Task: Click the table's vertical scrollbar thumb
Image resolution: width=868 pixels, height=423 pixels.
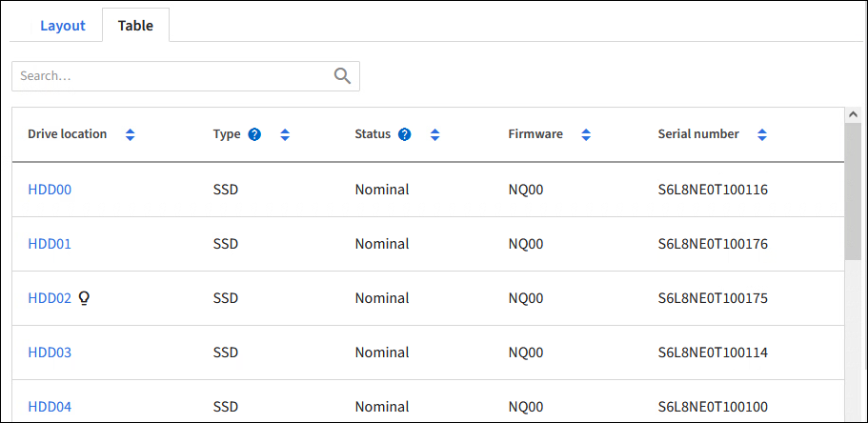Action: (x=853, y=191)
